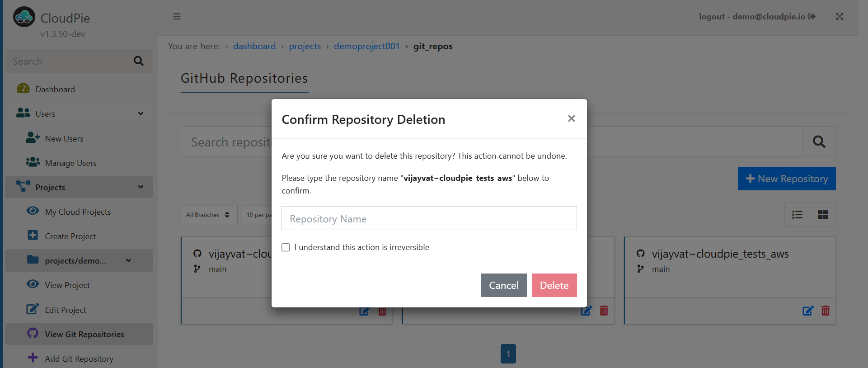This screenshot has width=868, height=368.
Task: Collapse the projects/demo... submenu chevron
Action: [128, 260]
